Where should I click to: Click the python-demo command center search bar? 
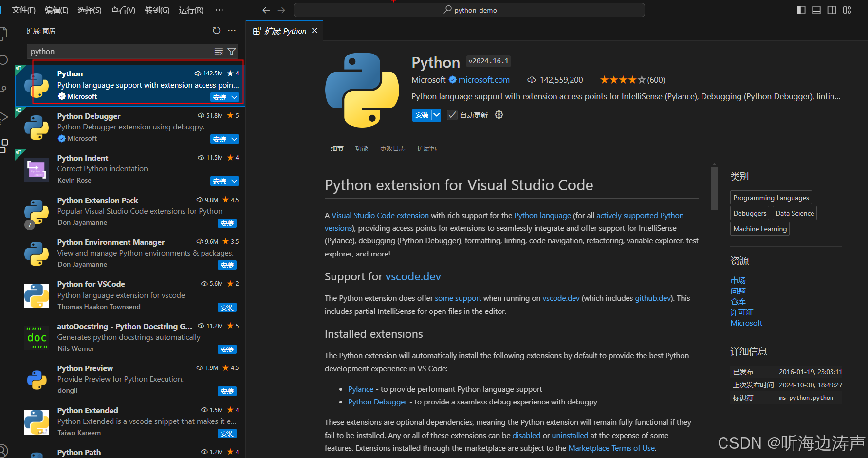pyautogui.click(x=469, y=10)
